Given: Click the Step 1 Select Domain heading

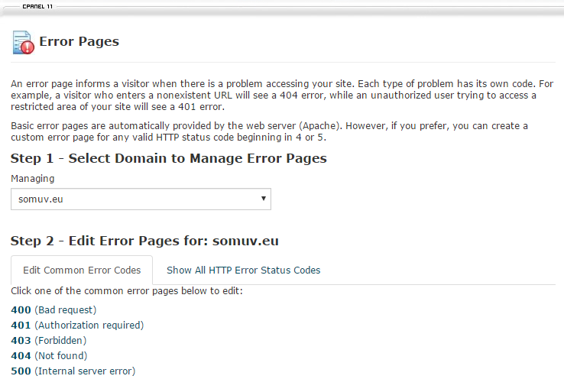Looking at the screenshot, I should tap(169, 159).
